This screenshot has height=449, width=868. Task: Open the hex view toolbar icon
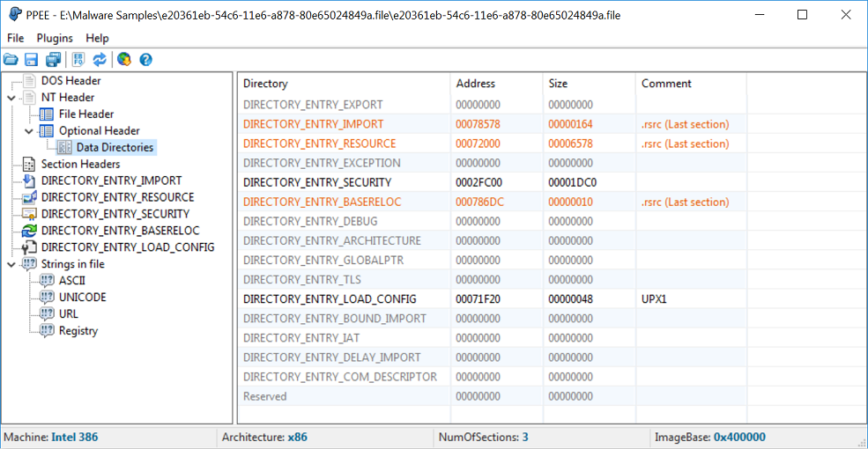(x=78, y=59)
